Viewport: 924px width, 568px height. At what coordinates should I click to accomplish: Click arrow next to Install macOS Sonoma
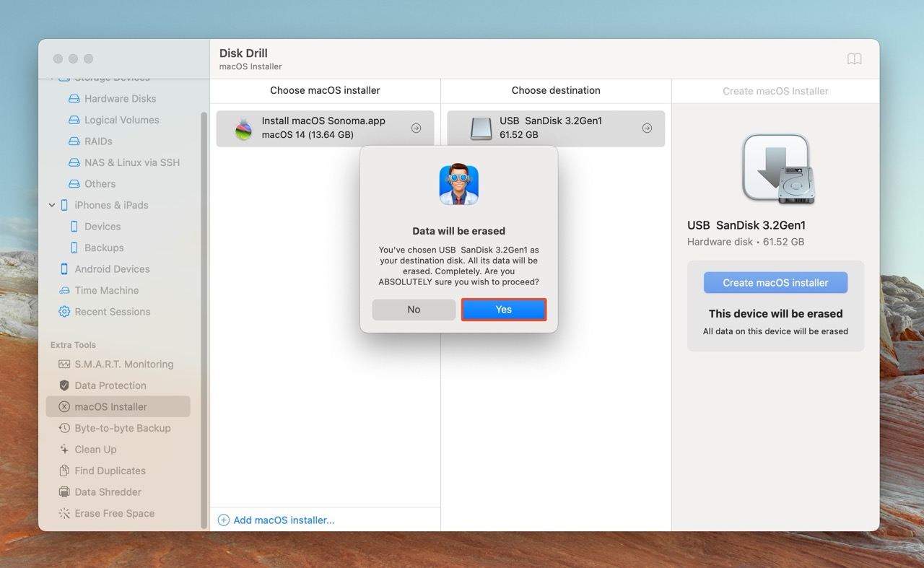click(416, 128)
